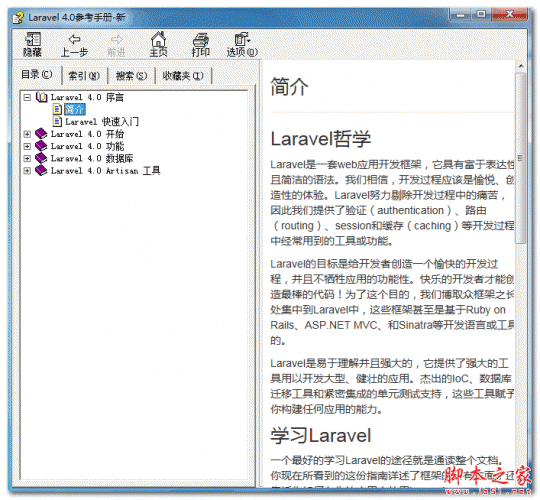Select the Laravel 4.0 Artisan 工具 tree label
Image resolution: width=540 pixels, height=500 pixels.
105,170
